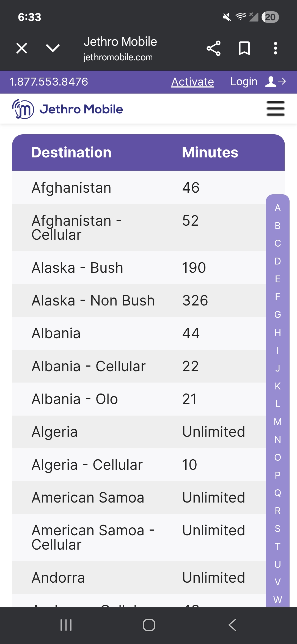Tap the Android back navigation button
The height and width of the screenshot is (644, 297).
pos(232,625)
